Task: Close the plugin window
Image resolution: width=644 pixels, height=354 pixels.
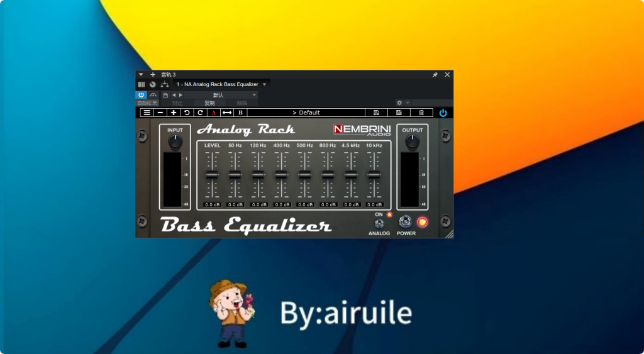Action: point(447,75)
